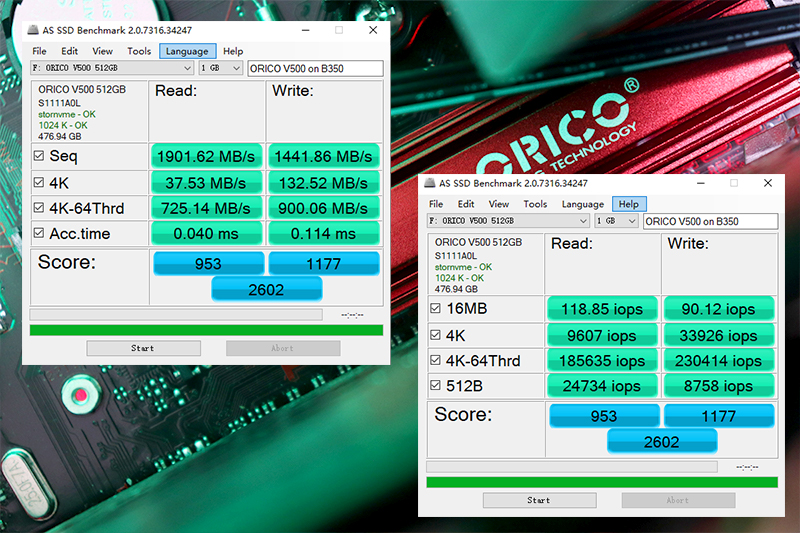Viewport: 800px width, 533px height.
Task: Click the 4K read result 37.53 MB/s
Action: click(206, 183)
